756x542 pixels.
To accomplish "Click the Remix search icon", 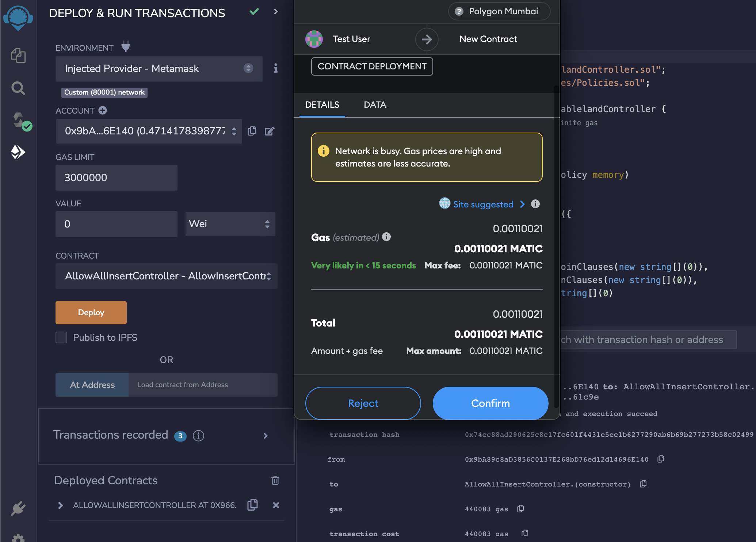I will pos(18,88).
